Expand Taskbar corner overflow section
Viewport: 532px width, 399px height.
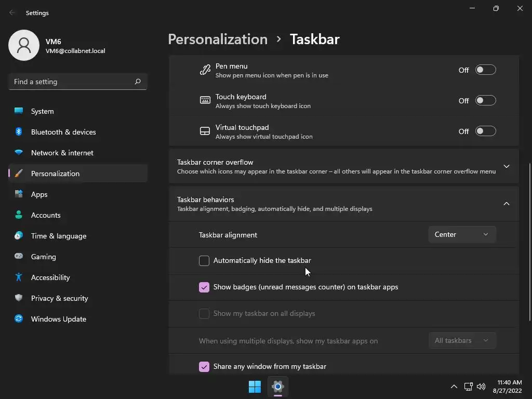tap(507, 166)
